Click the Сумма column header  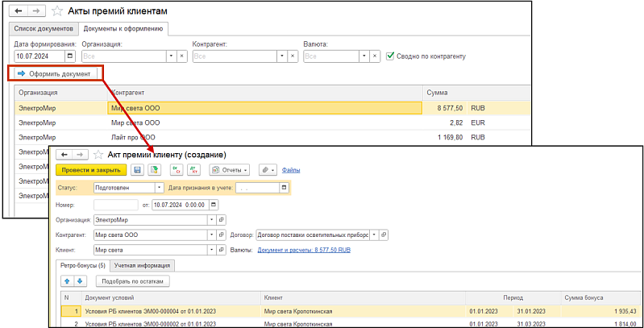coord(476,93)
